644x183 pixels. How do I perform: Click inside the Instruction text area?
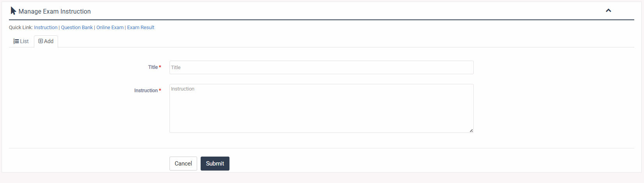pyautogui.click(x=321, y=108)
